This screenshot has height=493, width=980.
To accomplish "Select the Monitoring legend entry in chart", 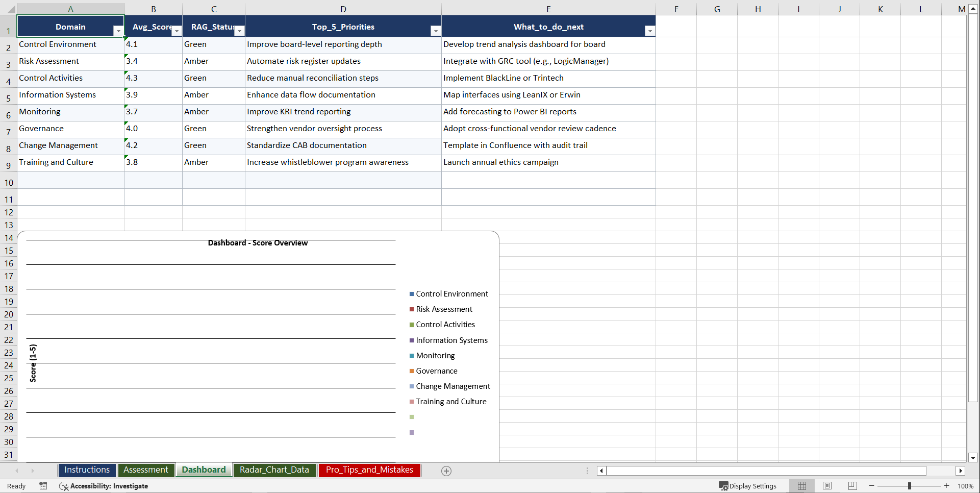I will (x=434, y=355).
